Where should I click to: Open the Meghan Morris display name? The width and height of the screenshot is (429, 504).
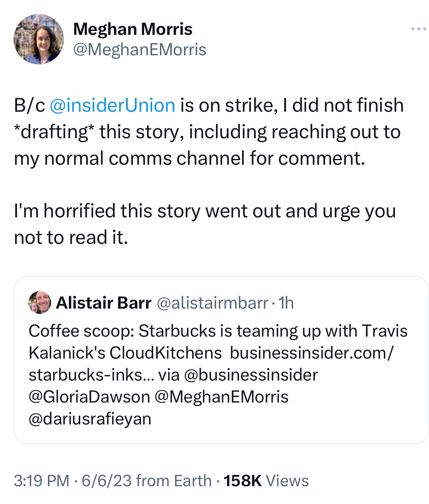pos(133,29)
